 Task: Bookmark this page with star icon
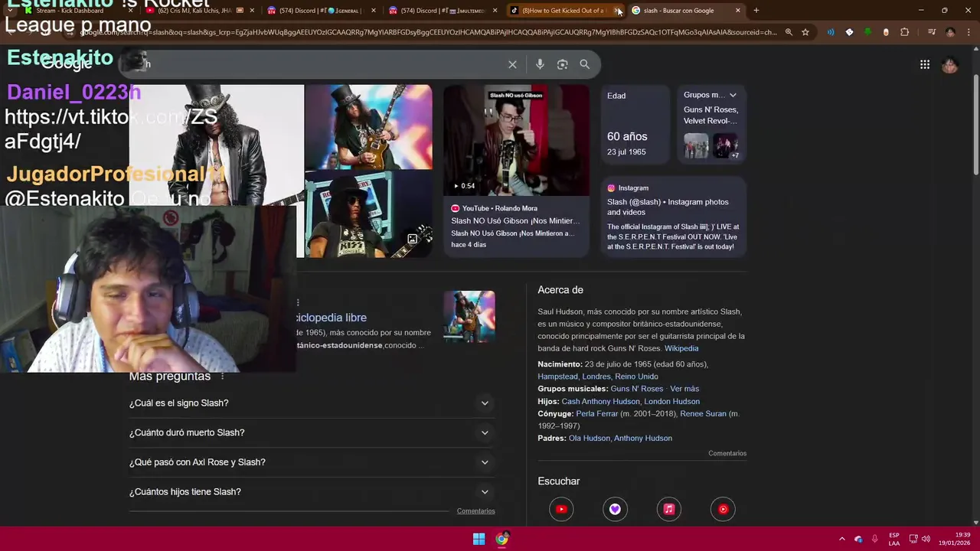(805, 32)
